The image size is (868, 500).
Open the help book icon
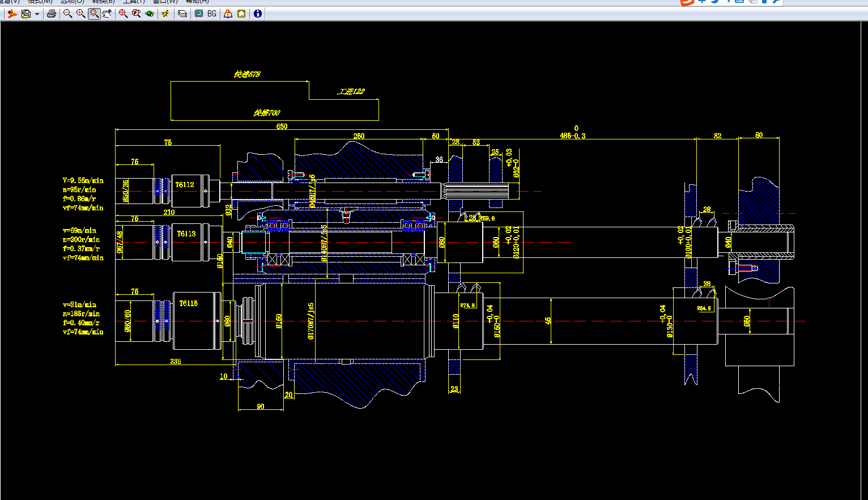click(228, 14)
